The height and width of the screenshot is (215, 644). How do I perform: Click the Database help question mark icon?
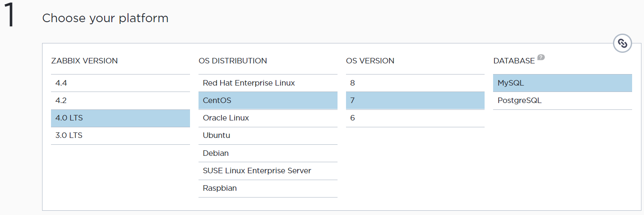(541, 57)
